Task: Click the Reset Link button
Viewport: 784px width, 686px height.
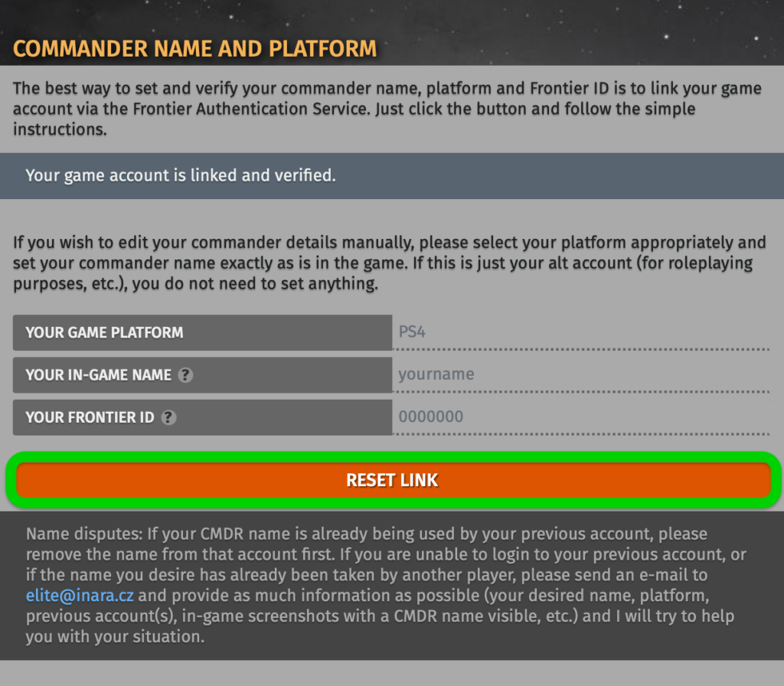Action: click(x=392, y=480)
